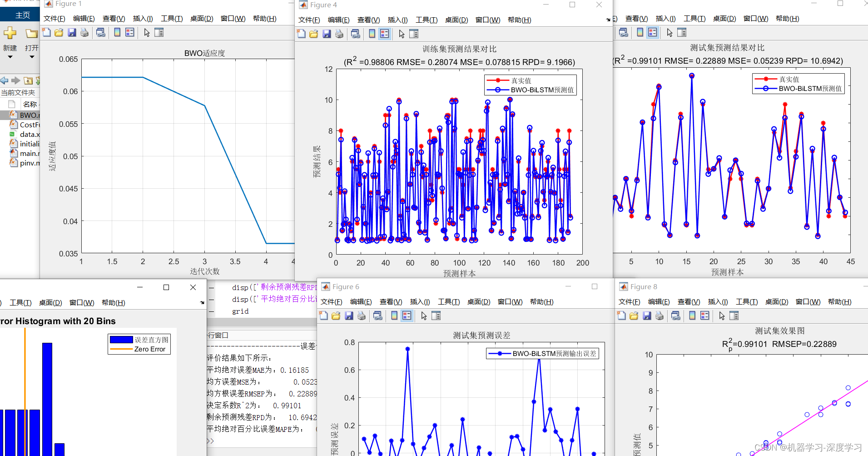
Task: Save Figure 4 using the floppy disk icon
Action: click(327, 34)
